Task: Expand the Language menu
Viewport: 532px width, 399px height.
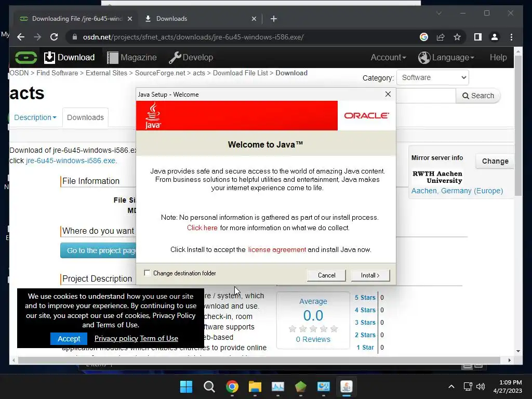Action: pos(446,57)
